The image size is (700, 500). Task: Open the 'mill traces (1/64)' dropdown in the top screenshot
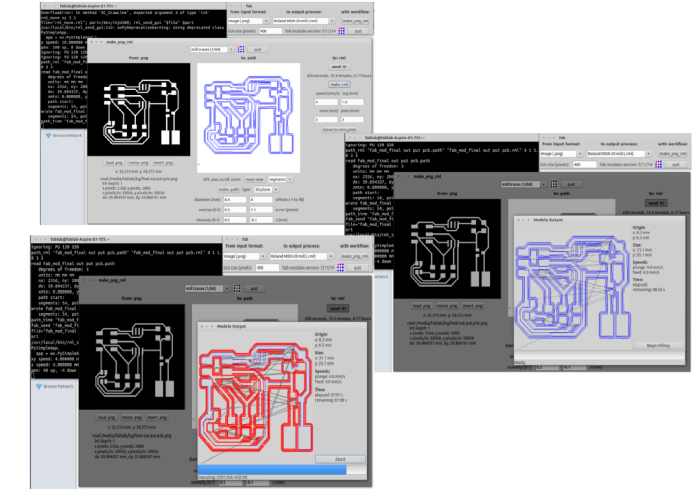212,49
